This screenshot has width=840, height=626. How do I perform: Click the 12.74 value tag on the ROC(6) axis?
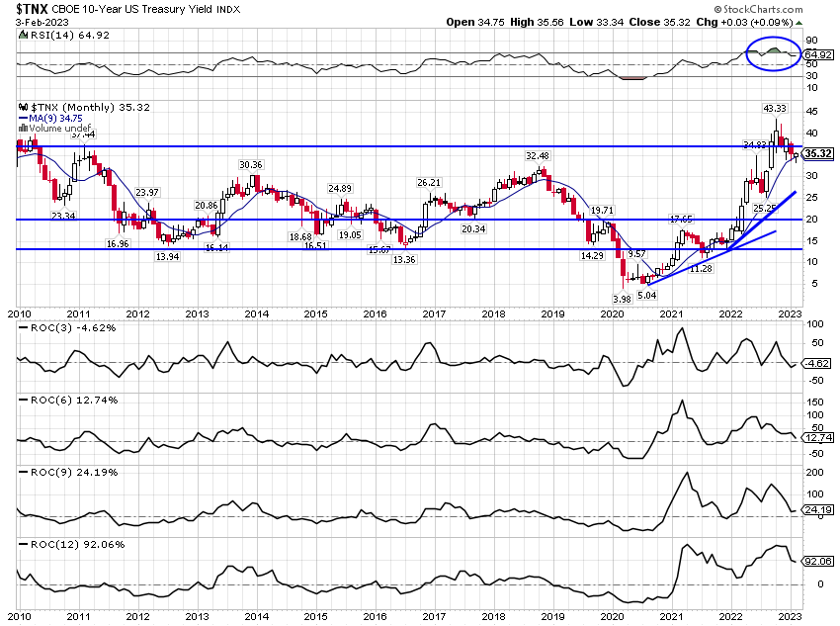click(818, 438)
